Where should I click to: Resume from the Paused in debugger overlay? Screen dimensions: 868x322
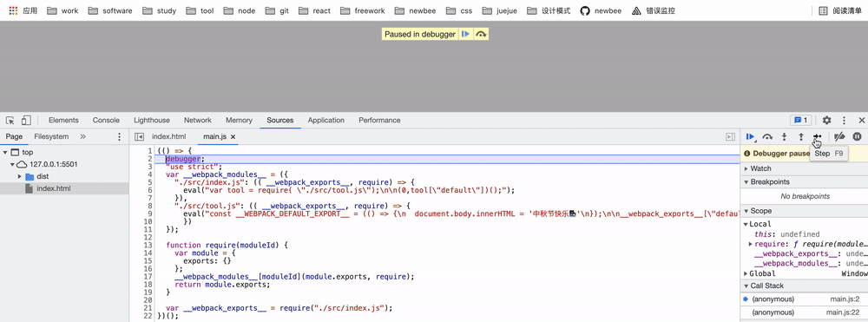[465, 35]
